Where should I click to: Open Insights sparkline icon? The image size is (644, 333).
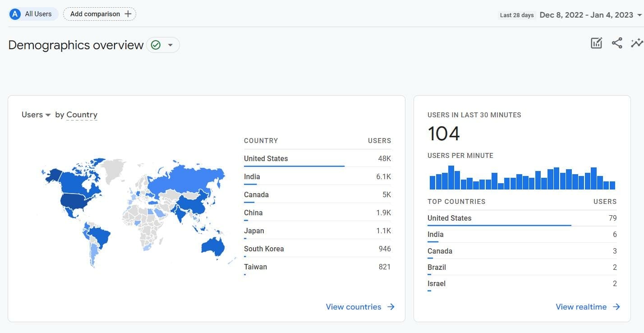pyautogui.click(x=637, y=43)
